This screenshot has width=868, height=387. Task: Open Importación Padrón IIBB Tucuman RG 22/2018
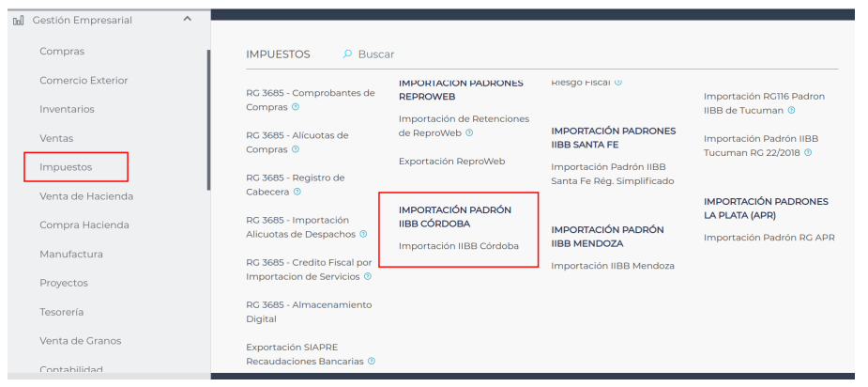(761, 146)
